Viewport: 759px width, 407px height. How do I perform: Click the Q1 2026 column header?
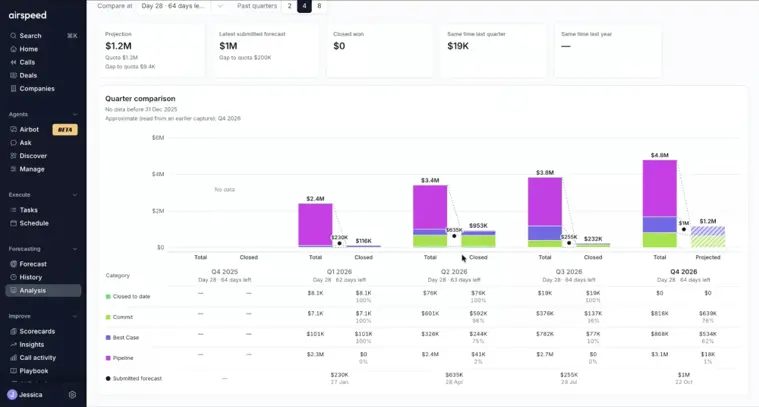[x=339, y=272]
